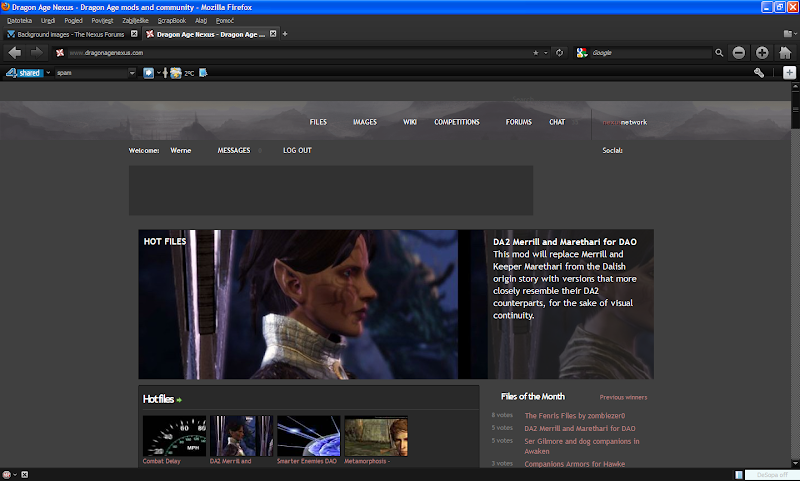Click the Metamorphosis thumbnail
This screenshot has width=800, height=481.
pyautogui.click(x=376, y=436)
